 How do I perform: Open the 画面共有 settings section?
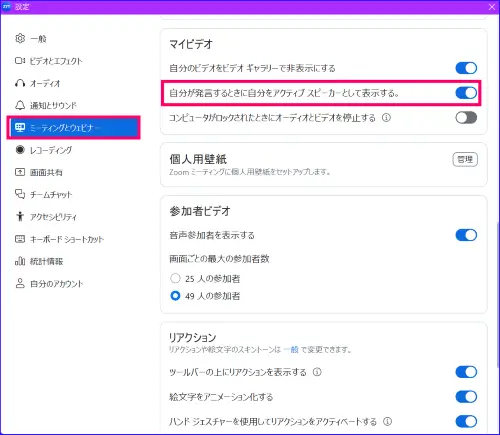coord(73,172)
